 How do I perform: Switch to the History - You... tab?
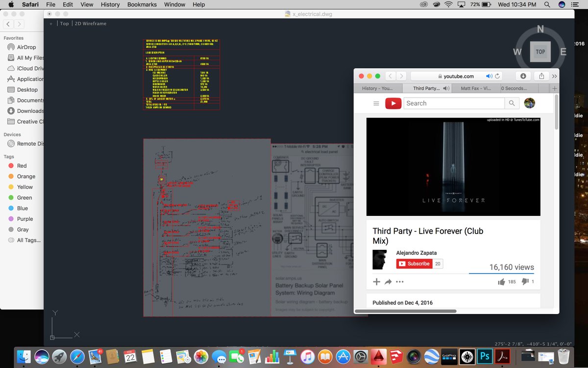(378, 88)
